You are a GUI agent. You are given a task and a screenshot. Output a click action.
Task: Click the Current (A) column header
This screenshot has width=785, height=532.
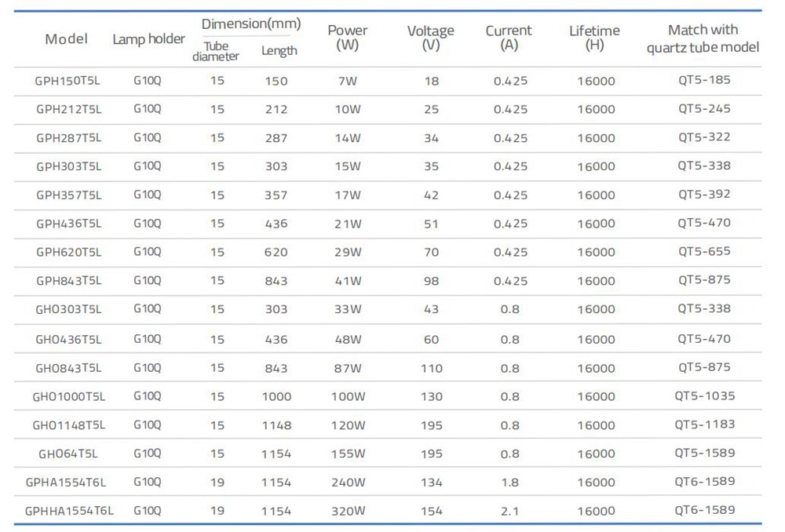point(509,38)
